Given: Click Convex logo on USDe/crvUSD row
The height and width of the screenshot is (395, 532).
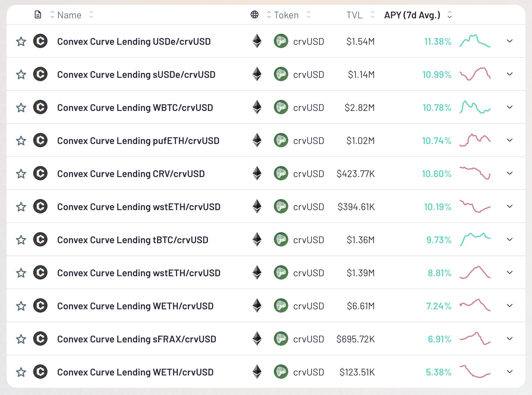Looking at the screenshot, I should click(x=40, y=41).
